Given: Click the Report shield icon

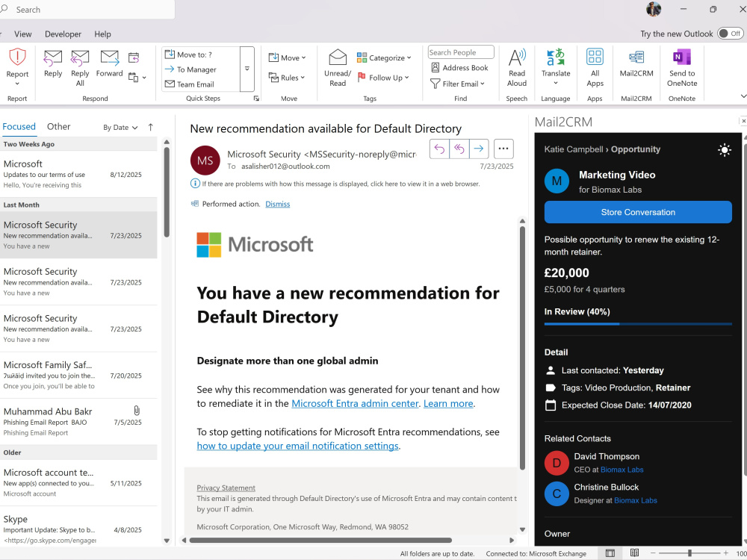Looking at the screenshot, I should pos(17,57).
